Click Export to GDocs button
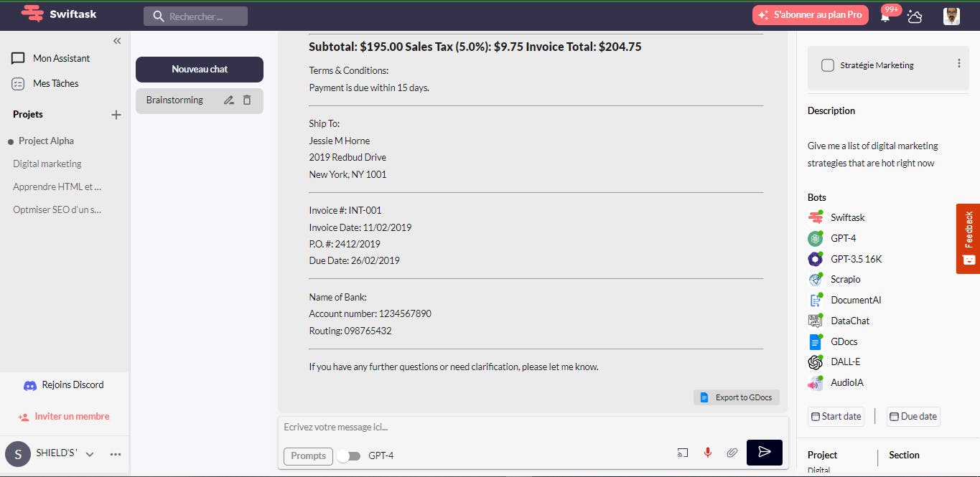Screen dimensions: 980x477 click(x=737, y=397)
